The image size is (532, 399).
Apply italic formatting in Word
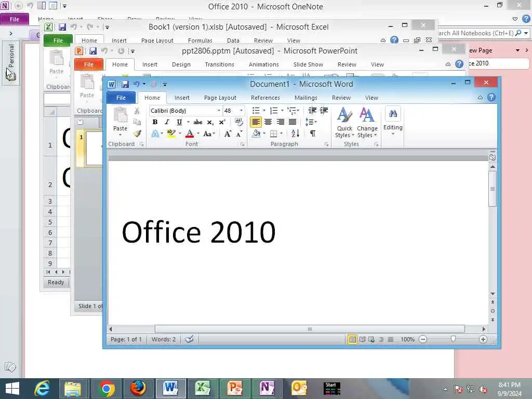click(x=167, y=122)
